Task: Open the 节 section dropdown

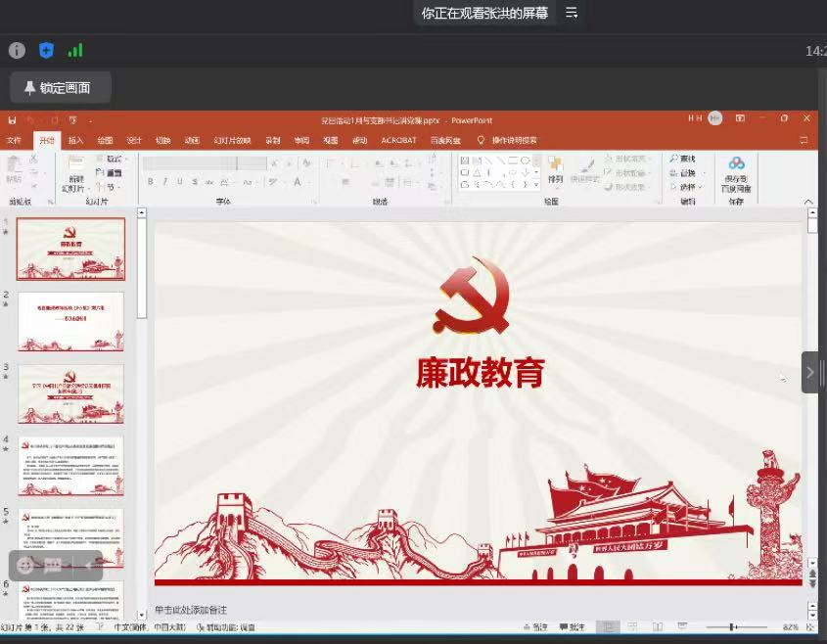Action: click(x=110, y=187)
